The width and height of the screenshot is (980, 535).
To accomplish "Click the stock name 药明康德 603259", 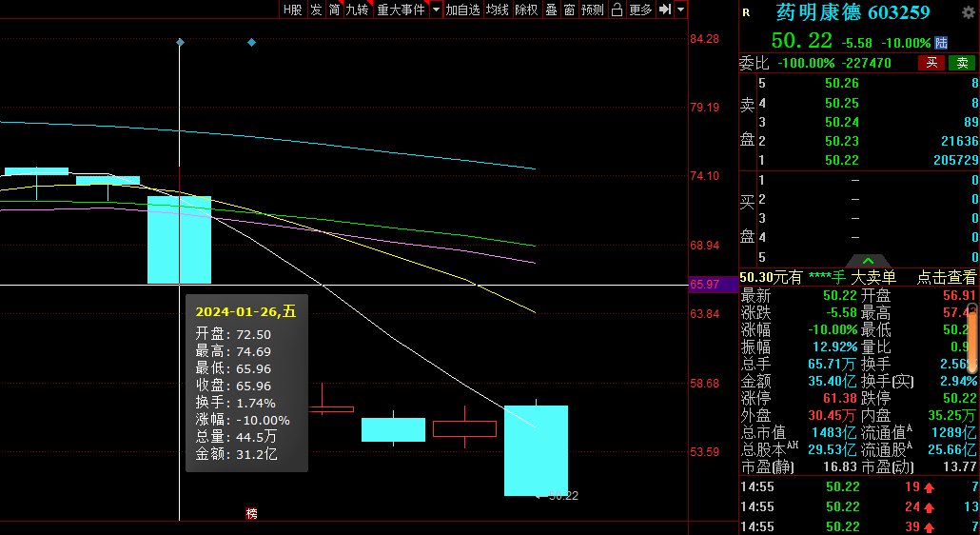I will (x=853, y=11).
